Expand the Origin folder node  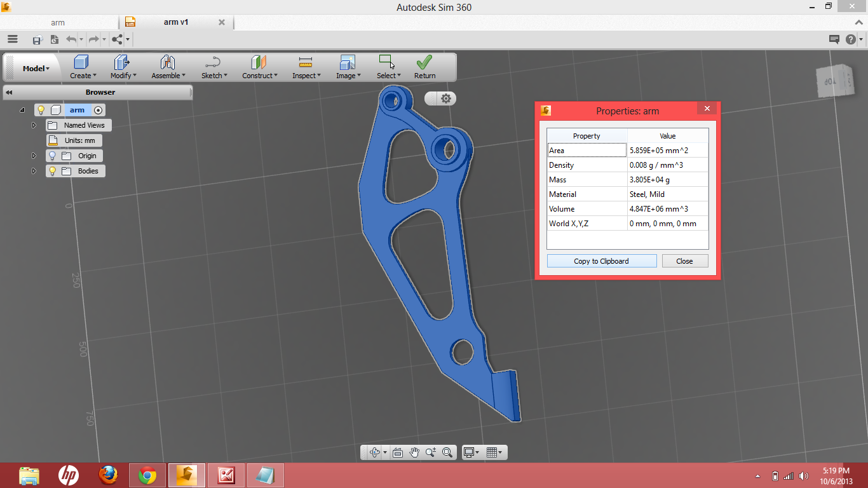(x=34, y=156)
